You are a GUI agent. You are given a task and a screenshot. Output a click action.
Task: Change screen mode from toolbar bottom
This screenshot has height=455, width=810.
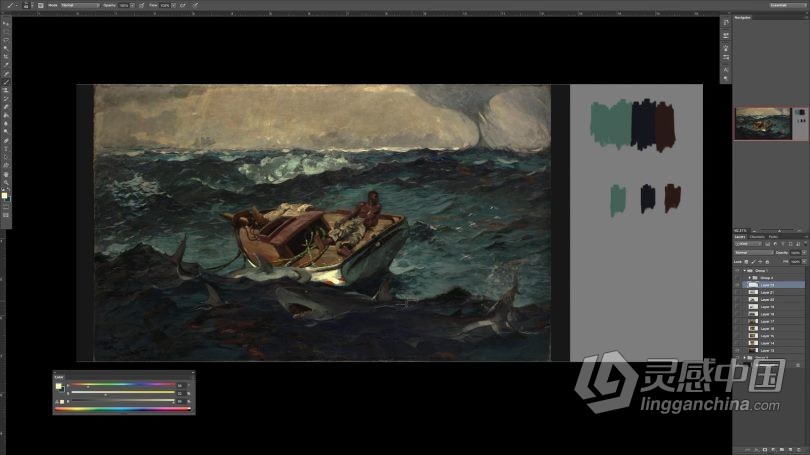pos(6,215)
